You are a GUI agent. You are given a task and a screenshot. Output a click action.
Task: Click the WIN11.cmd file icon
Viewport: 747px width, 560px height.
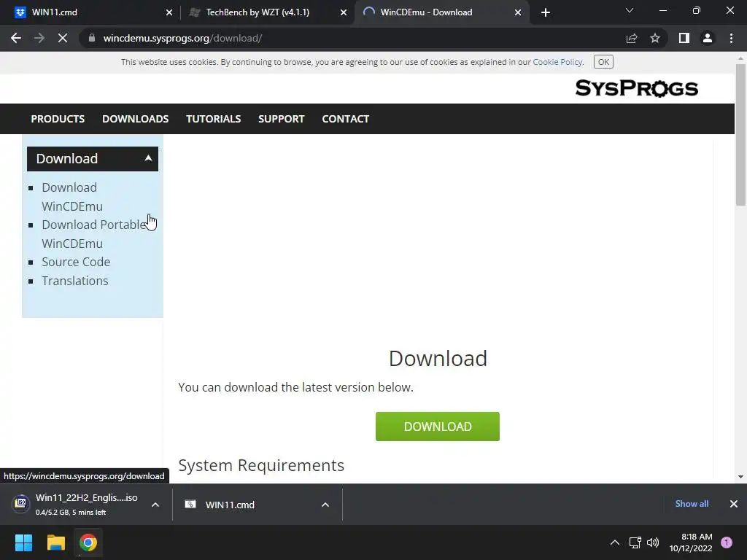pos(190,504)
